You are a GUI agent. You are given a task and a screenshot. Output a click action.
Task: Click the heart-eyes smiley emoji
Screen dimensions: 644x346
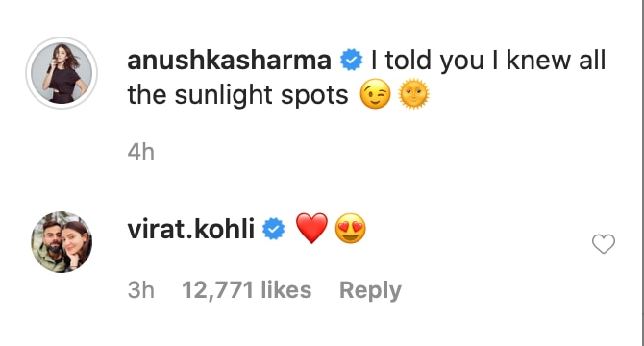click(350, 228)
